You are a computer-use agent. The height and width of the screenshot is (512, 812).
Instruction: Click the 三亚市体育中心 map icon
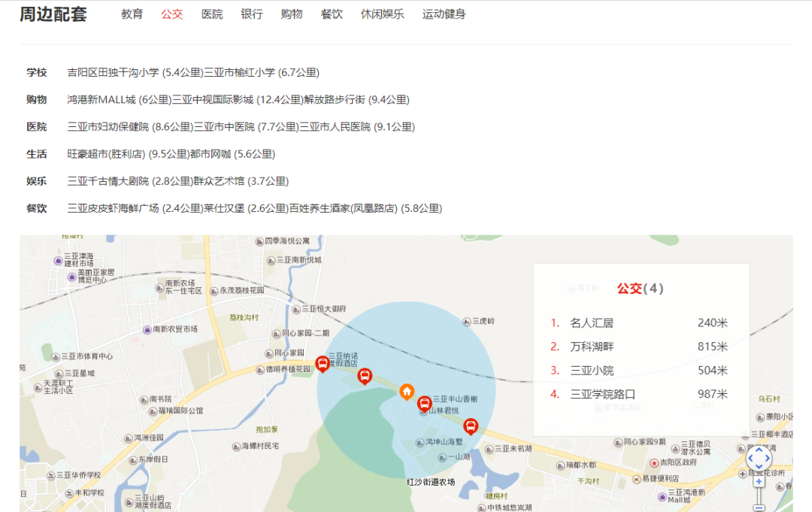click(x=56, y=357)
